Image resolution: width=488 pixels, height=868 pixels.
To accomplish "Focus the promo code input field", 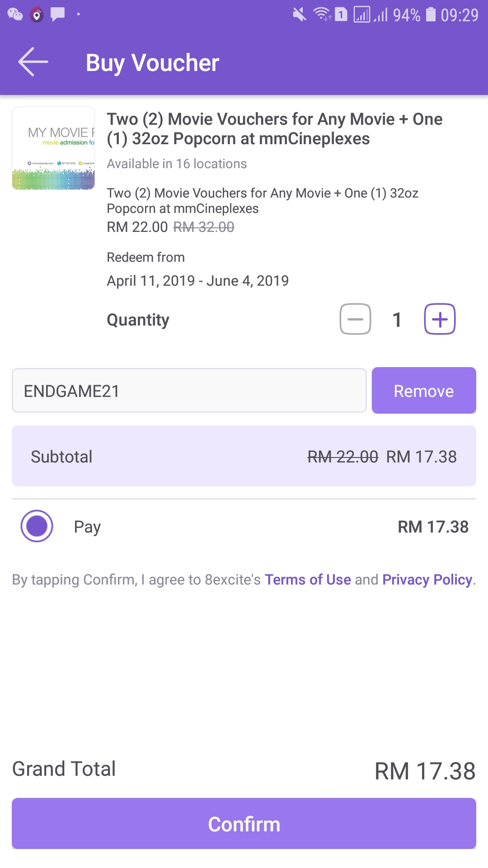I will tap(189, 391).
